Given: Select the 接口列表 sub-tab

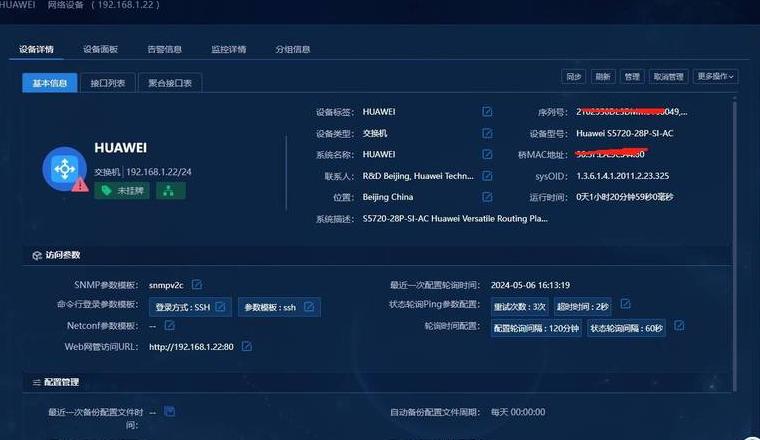Looking at the screenshot, I should [x=108, y=83].
